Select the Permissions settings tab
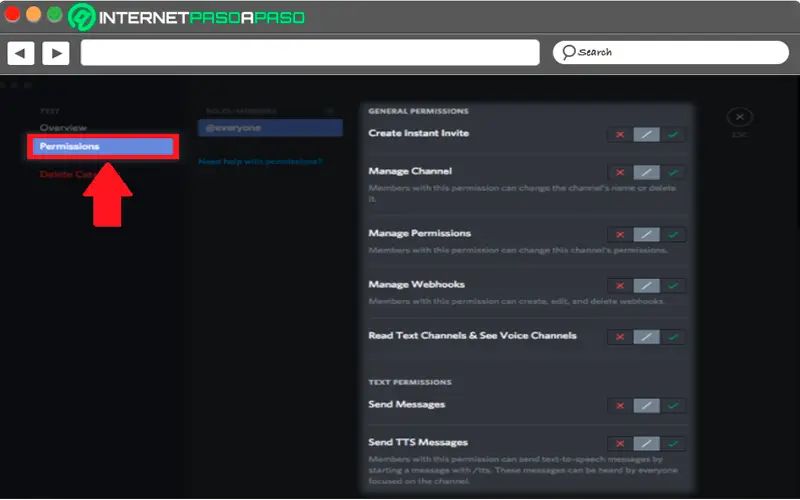This screenshot has height=500, width=800. coord(103,146)
